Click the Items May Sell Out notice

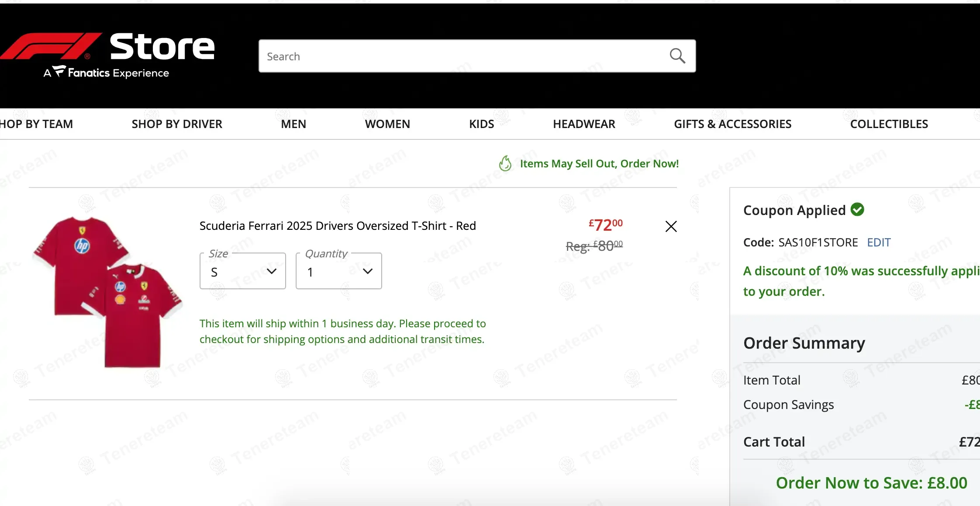pos(599,164)
